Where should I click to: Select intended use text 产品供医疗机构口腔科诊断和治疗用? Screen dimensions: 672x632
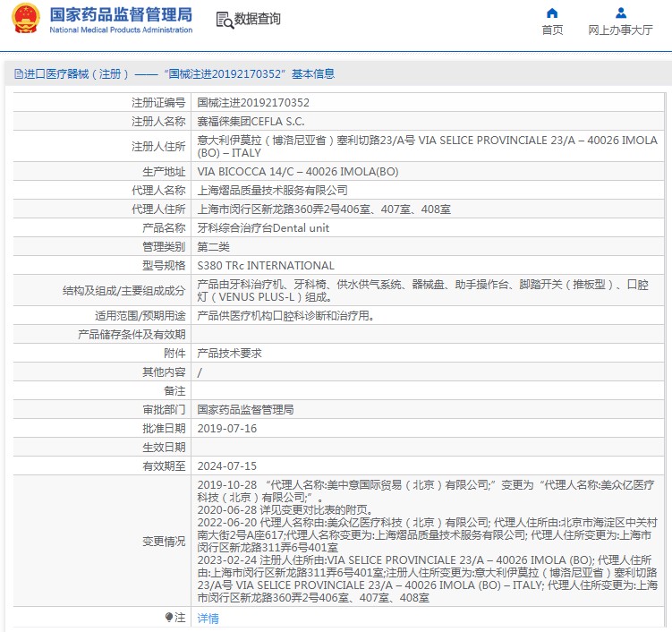285,316
